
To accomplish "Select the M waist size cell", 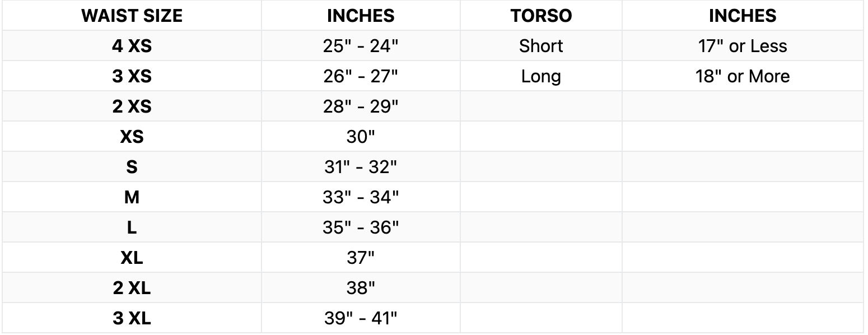I will tap(132, 197).
